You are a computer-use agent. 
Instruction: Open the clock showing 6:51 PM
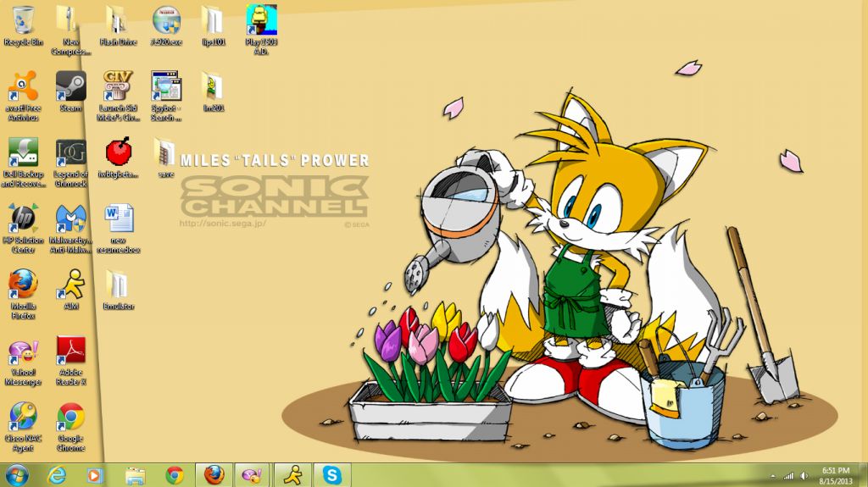[835, 475]
